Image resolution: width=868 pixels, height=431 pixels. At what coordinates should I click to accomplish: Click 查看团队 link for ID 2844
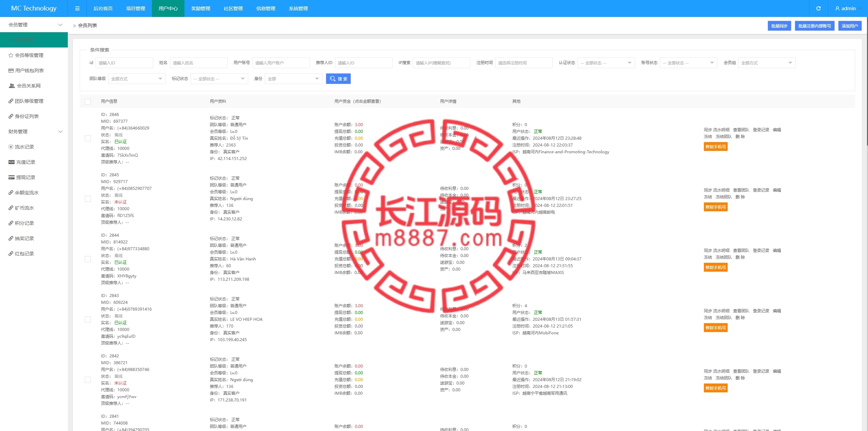tap(741, 251)
